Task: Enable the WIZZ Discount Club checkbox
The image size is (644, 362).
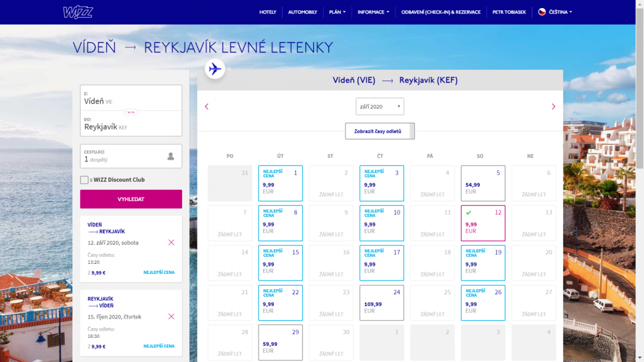Action: tap(84, 180)
